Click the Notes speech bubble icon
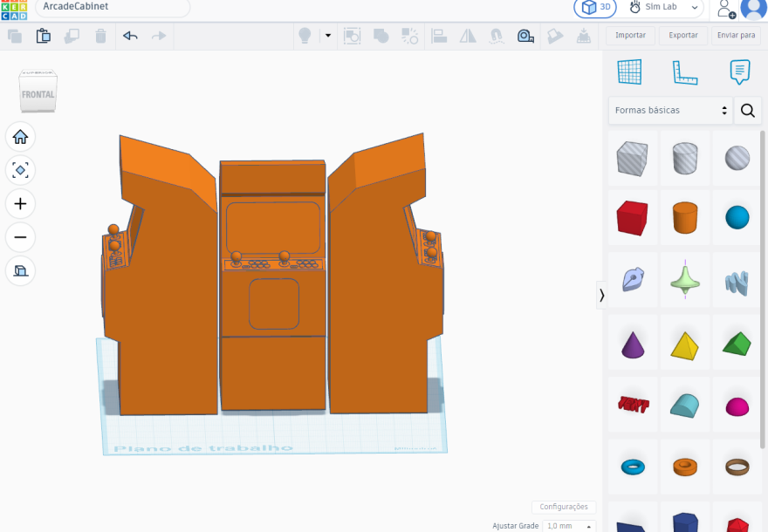This screenshot has width=768, height=532. pos(739,72)
